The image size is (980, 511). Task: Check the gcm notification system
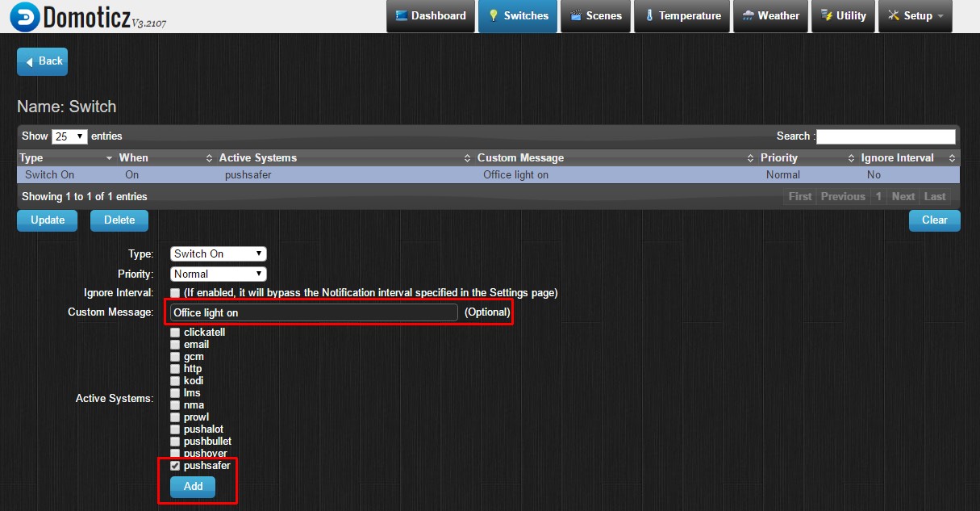[x=175, y=357]
